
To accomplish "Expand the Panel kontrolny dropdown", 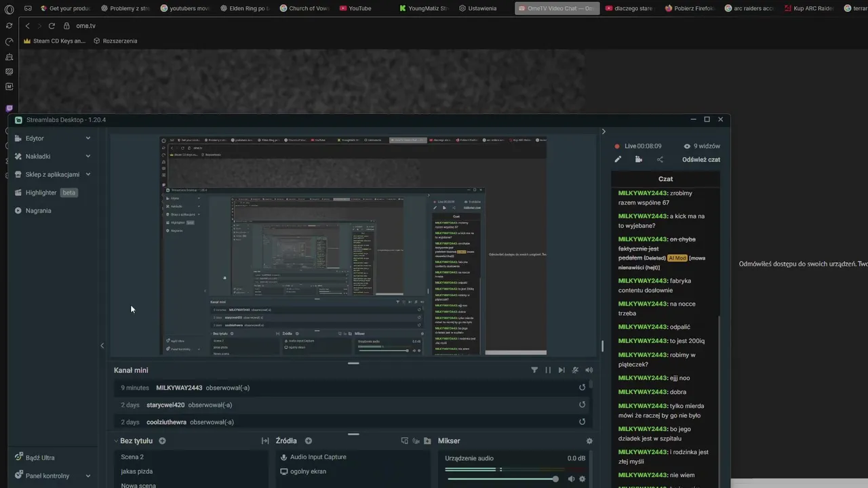I will pos(87,476).
